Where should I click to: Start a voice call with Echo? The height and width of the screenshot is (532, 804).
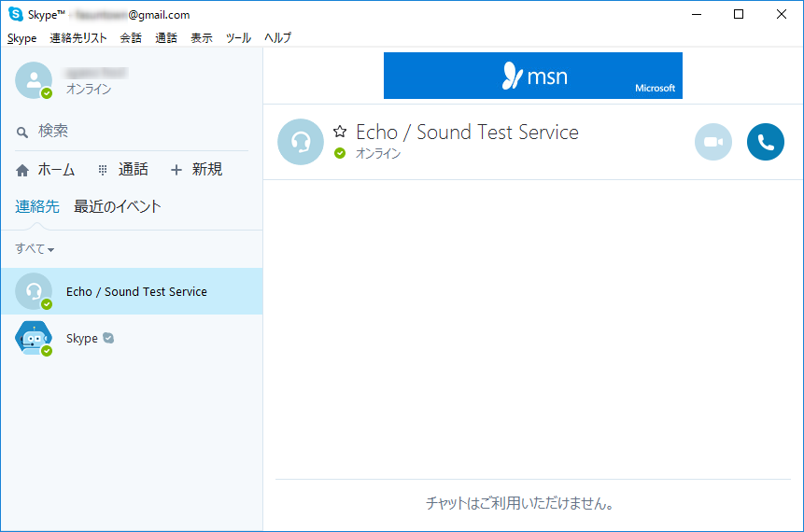click(x=765, y=142)
